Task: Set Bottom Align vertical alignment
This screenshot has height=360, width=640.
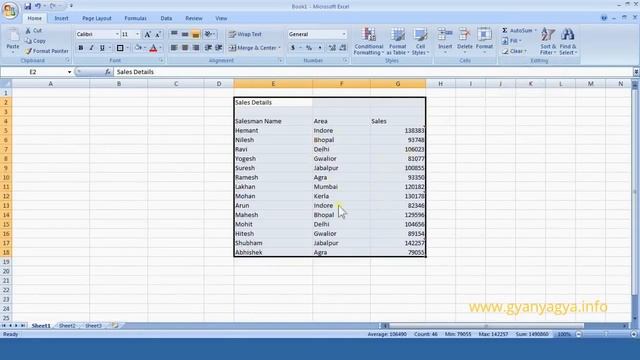Action: [x=196, y=34]
